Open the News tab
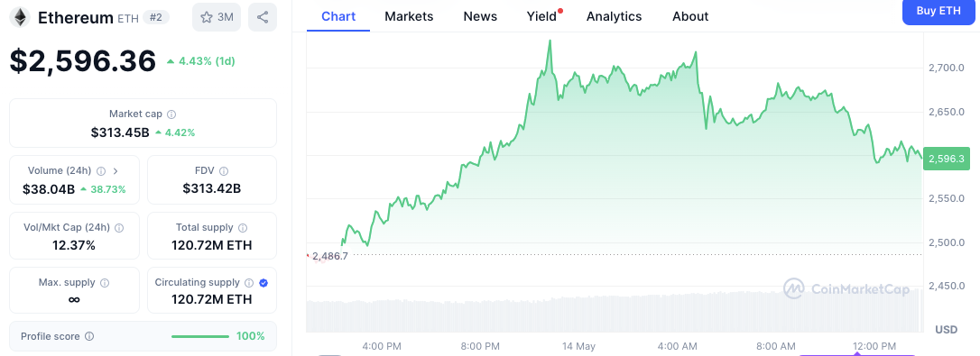980x356 pixels. point(480,17)
